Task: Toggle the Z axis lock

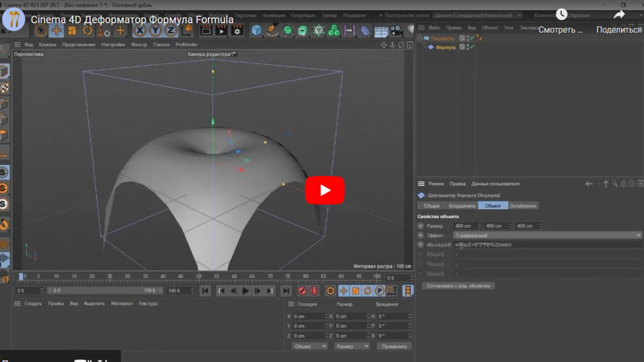Action: 171,31
